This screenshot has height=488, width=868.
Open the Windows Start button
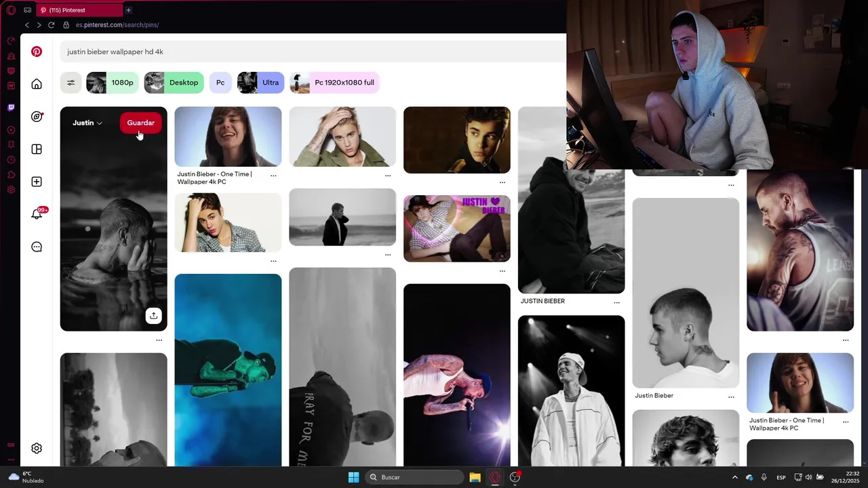pos(353,477)
